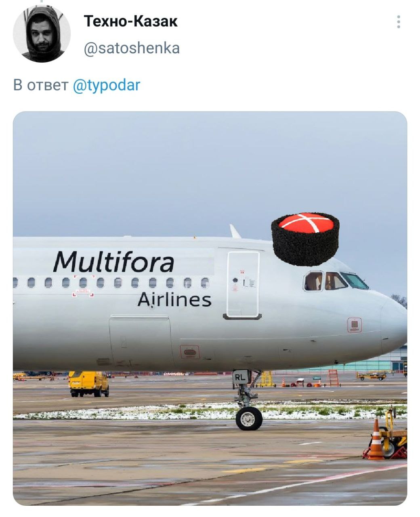Viewport: 420px width, 517px height.
Task: Click the nose landing gear wheel
Action: coord(249,418)
